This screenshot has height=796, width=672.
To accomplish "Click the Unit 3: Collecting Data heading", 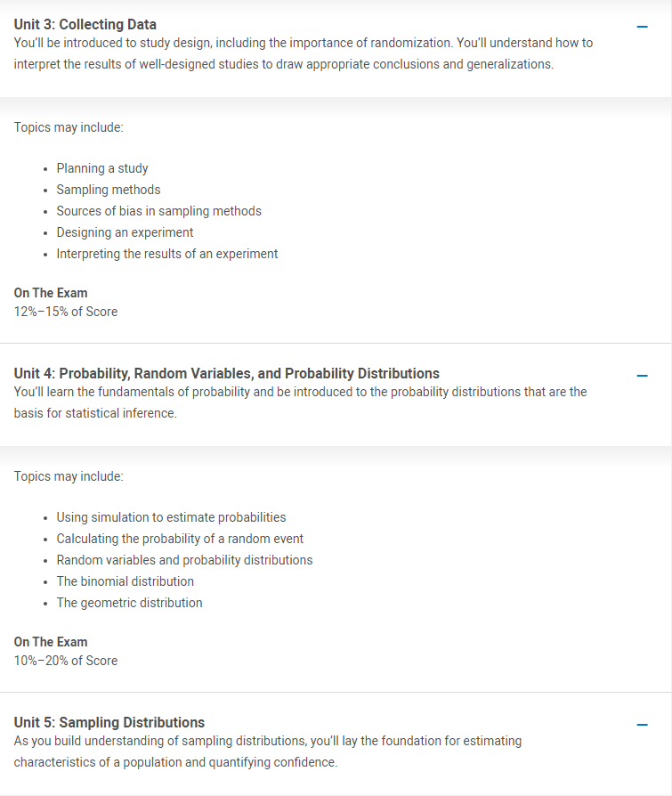I will click(85, 24).
